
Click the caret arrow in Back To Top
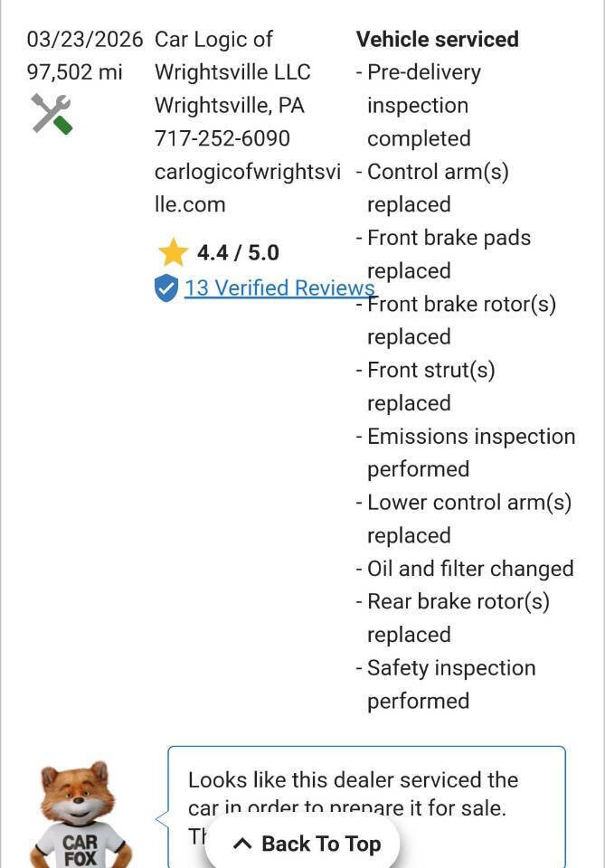click(241, 844)
